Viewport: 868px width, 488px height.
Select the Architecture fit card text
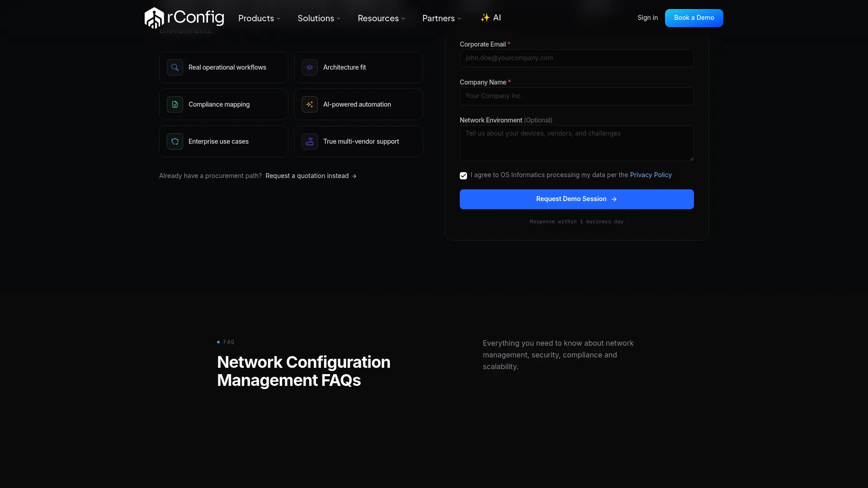[344, 67]
